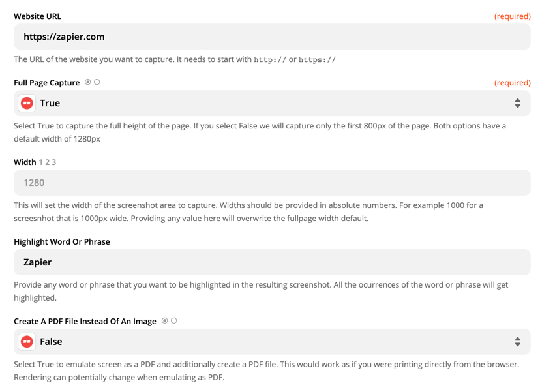The height and width of the screenshot is (392, 540).
Task: Click the Highlight Word Or Phrase field containing Zapier
Action: pyautogui.click(x=272, y=262)
